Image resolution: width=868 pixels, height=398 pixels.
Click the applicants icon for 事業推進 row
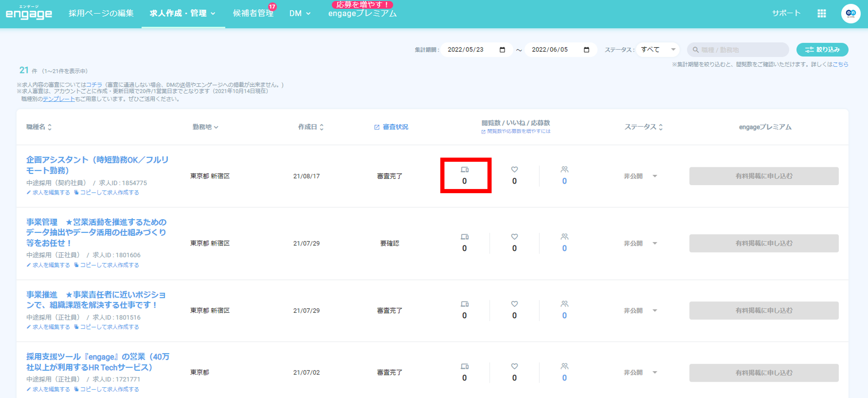[564, 304]
